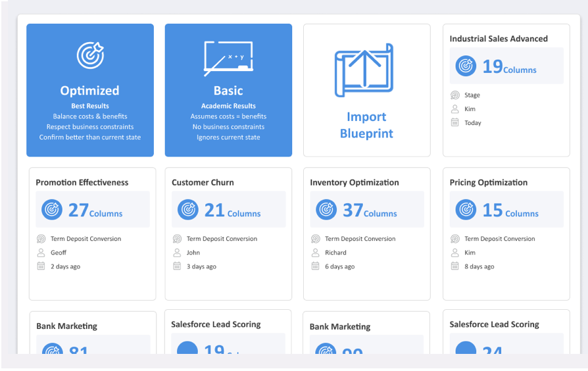Click Term Deposit Conversion in Promotion Effectiveness
The height and width of the screenshot is (371, 588).
point(86,239)
